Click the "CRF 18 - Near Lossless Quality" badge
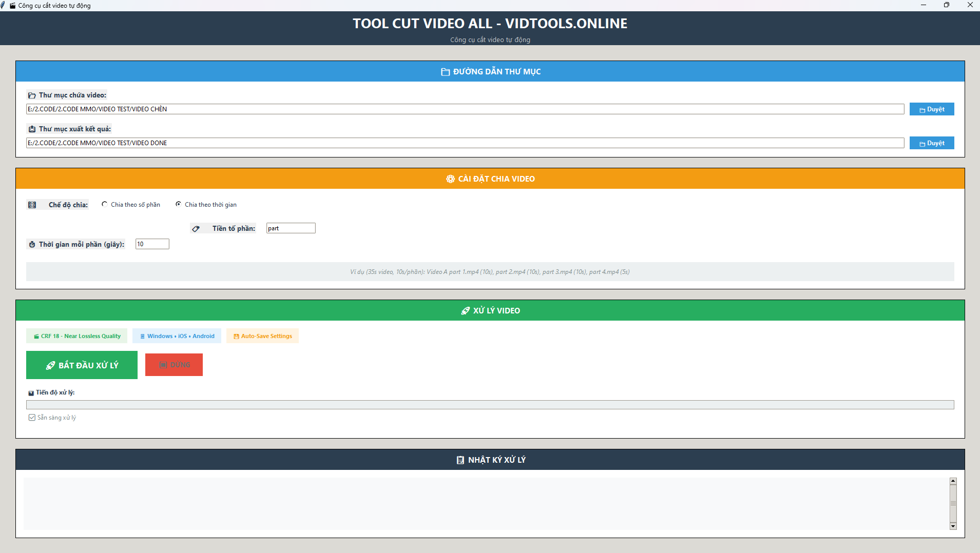 [x=77, y=335]
